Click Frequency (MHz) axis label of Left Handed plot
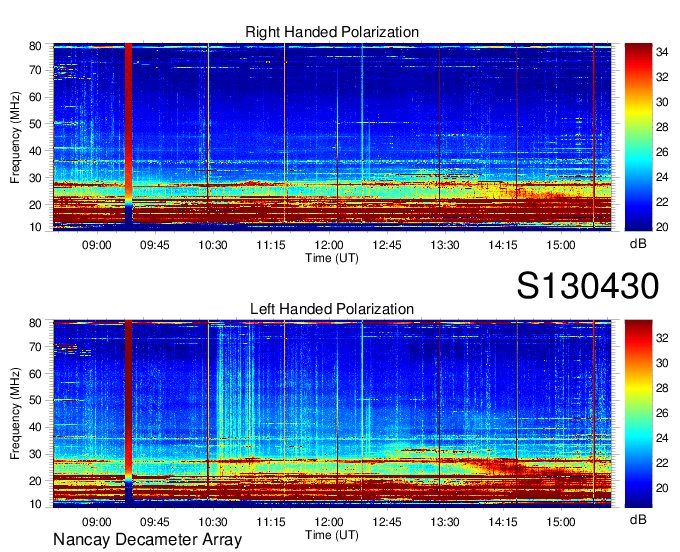The width and height of the screenshot is (680, 552). [x=15, y=413]
